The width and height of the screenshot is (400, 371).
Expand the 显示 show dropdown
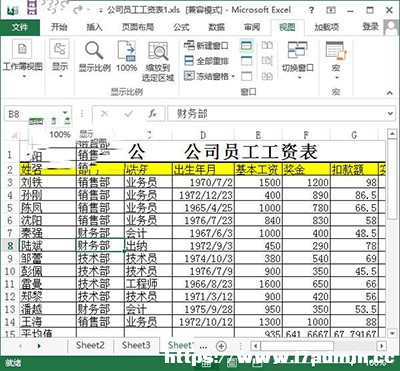pyautogui.click(x=60, y=77)
